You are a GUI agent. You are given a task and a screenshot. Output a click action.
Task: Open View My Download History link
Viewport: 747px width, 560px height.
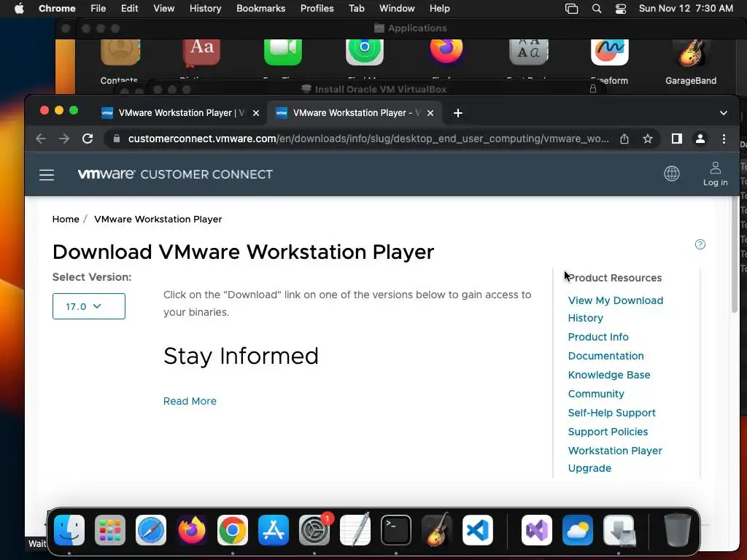pyautogui.click(x=616, y=309)
